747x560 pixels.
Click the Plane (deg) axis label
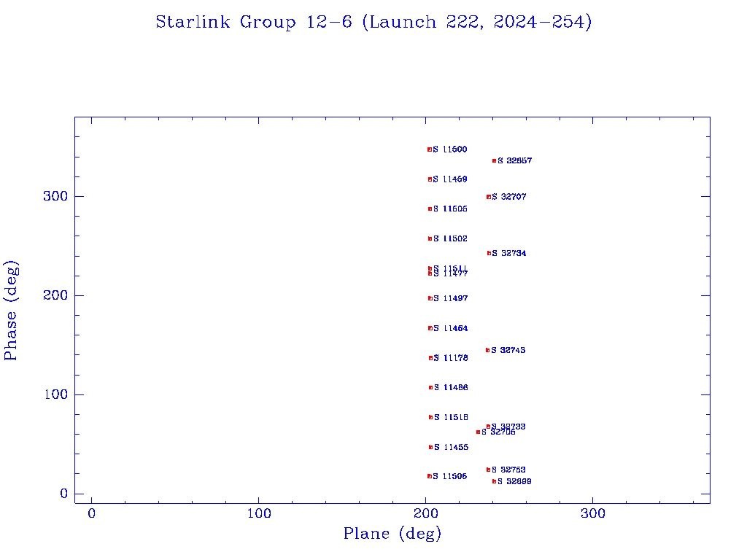click(x=392, y=533)
